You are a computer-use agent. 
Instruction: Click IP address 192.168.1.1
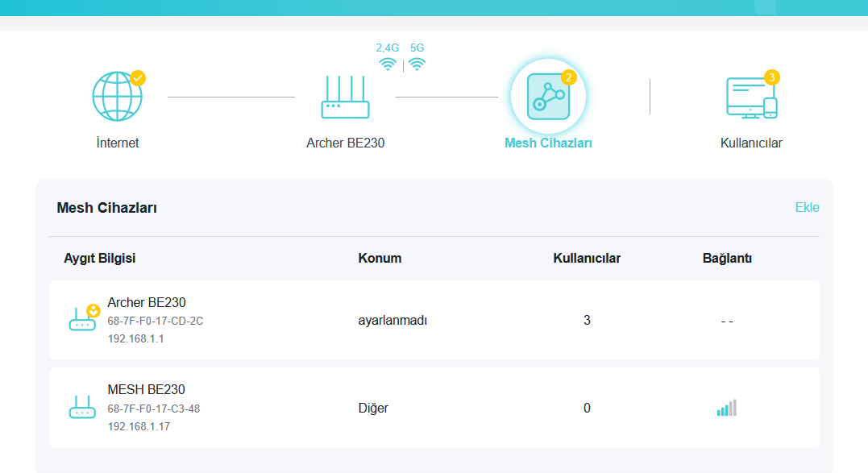(135, 338)
